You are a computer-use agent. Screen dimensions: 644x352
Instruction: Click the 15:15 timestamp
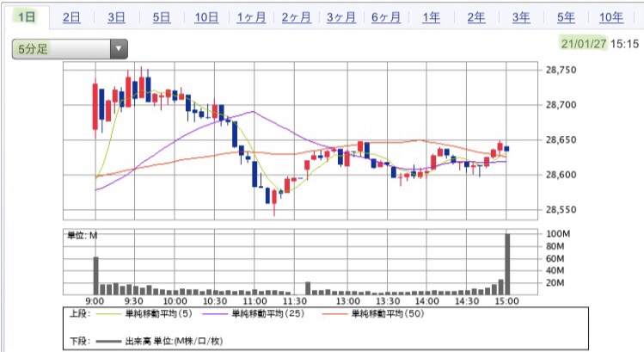coord(625,44)
